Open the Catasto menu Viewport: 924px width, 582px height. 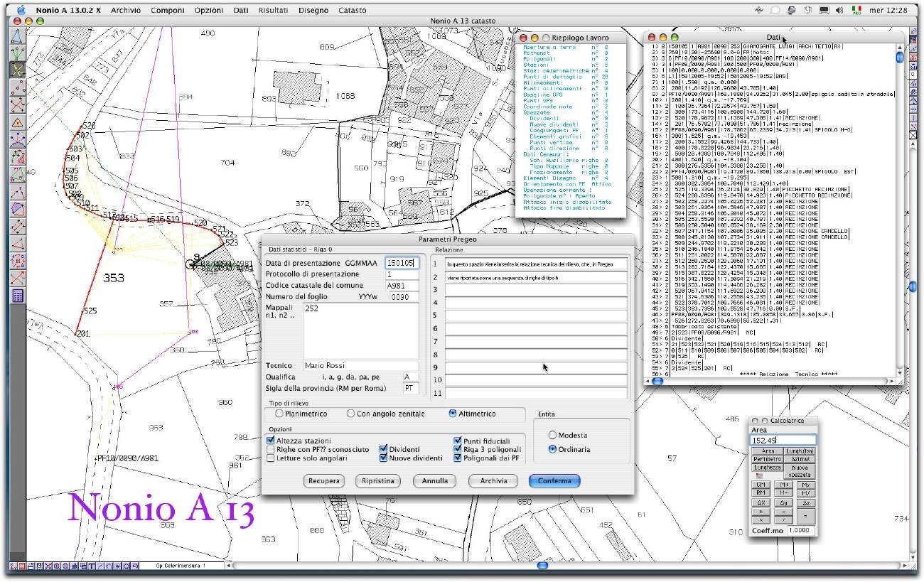353,11
